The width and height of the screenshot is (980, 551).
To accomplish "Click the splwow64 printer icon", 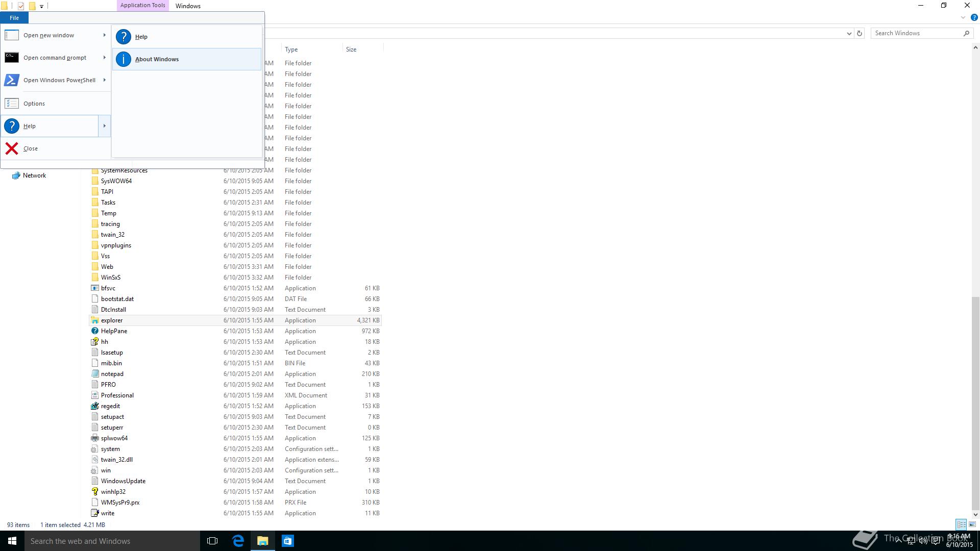I will [x=94, y=438].
